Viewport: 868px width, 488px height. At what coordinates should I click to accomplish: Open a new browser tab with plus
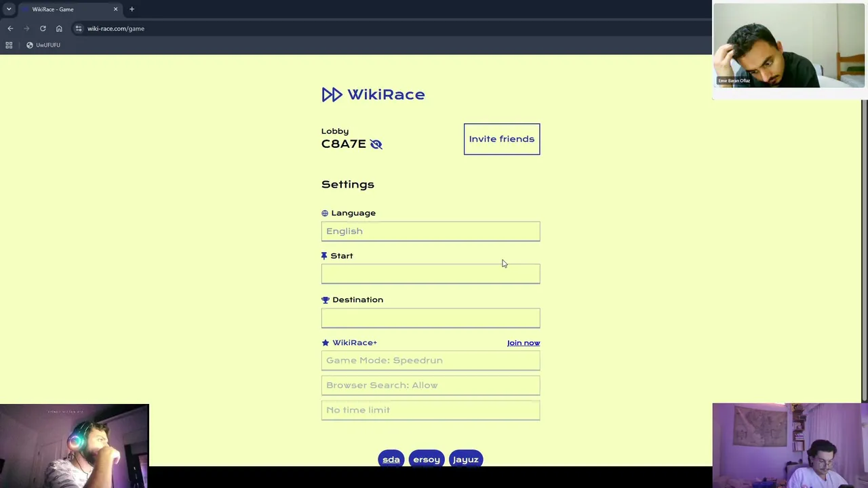[132, 9]
